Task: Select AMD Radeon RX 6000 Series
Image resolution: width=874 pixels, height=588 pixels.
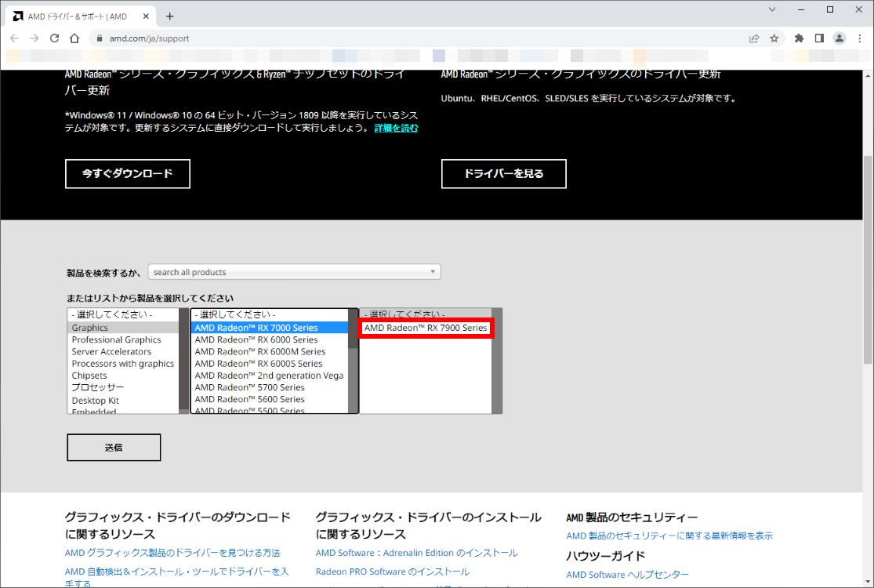Action: coord(270,339)
